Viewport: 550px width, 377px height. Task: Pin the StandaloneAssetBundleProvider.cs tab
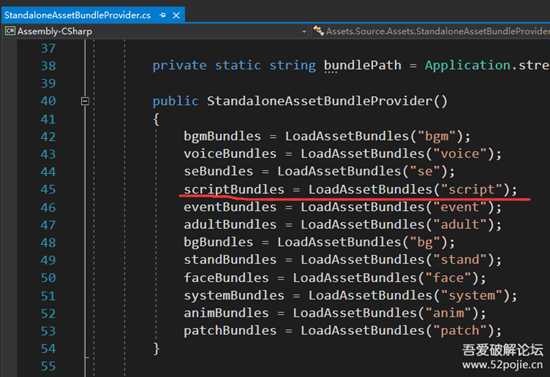(x=163, y=15)
